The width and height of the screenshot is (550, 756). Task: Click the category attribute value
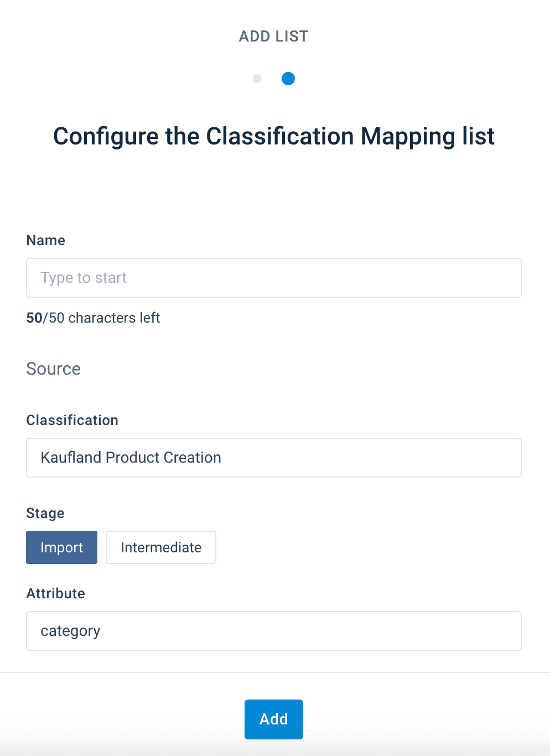coord(70,631)
